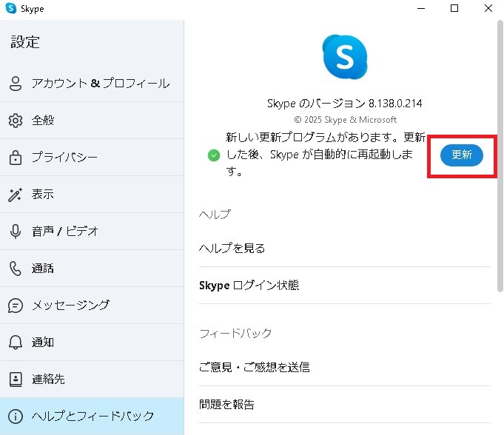Minimize the Skype window
Screen dimensions: 504x435
[421, 8]
